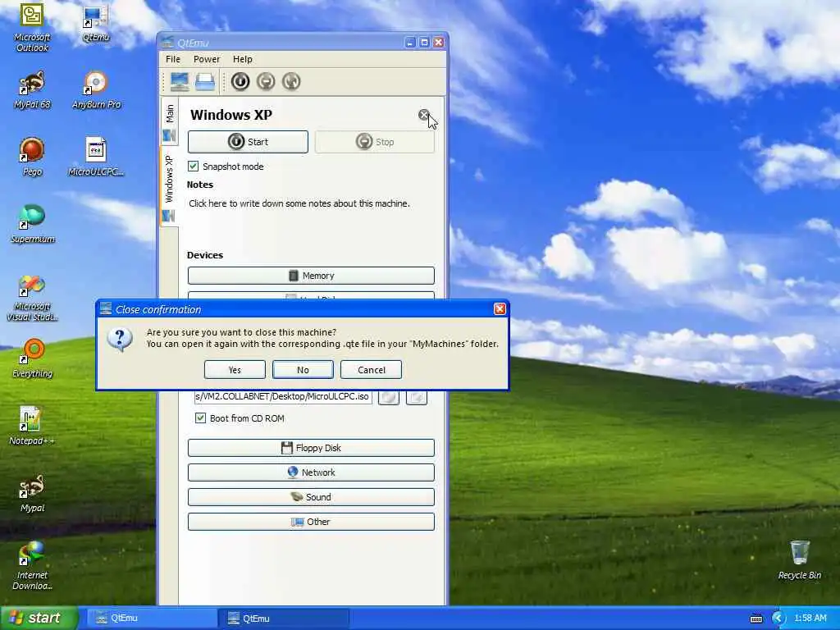Click the new virtual machine toolbar icon
The height and width of the screenshot is (630, 840).
pyautogui.click(x=180, y=81)
